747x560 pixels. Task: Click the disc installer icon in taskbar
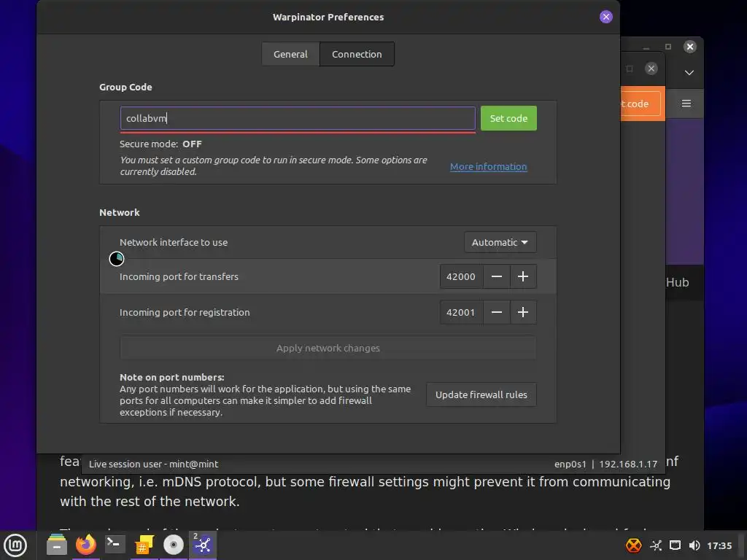tap(174, 545)
